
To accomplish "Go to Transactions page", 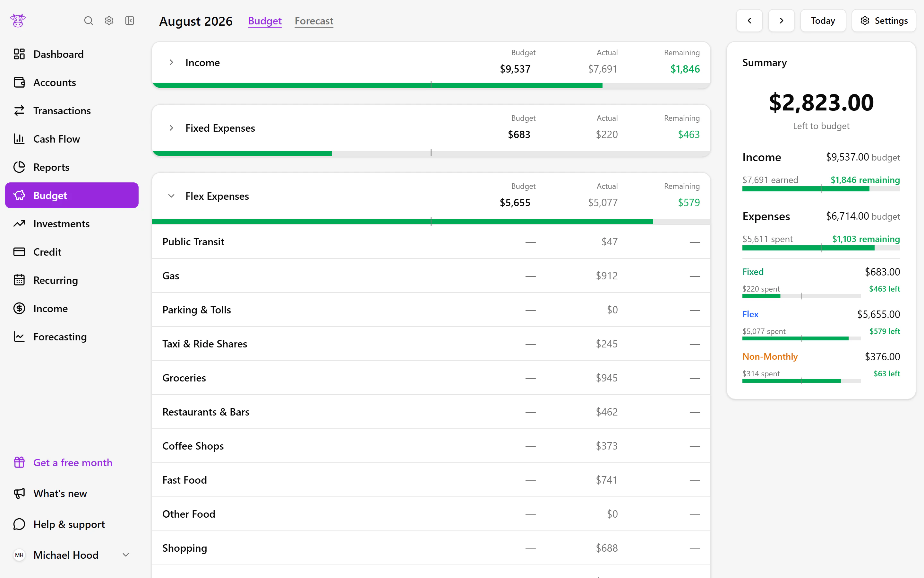I will point(72,110).
